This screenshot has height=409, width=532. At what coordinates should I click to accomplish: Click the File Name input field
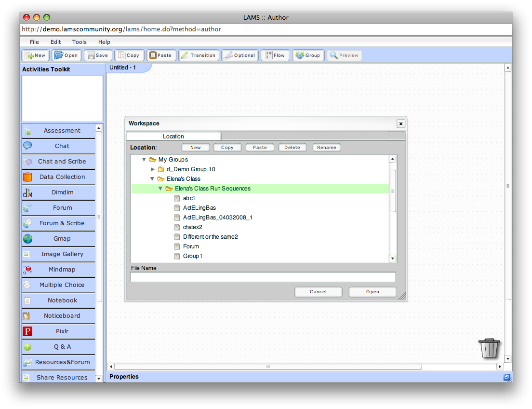click(263, 277)
